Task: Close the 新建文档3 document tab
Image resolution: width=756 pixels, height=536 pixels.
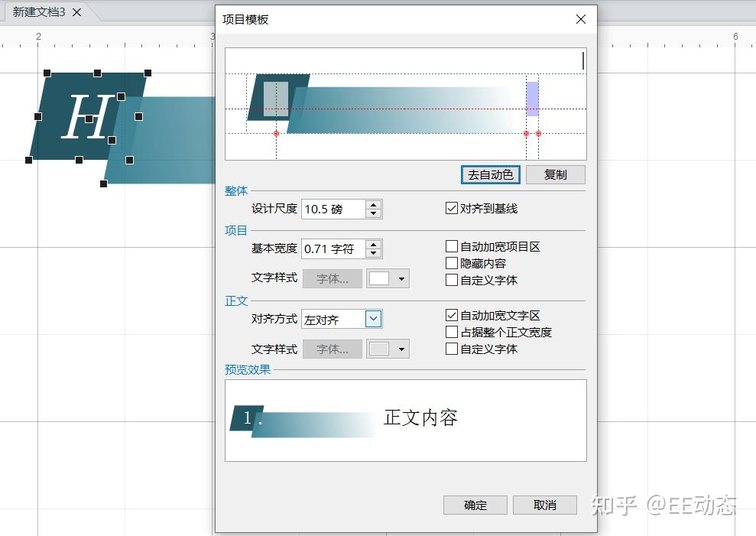Action: point(76,12)
